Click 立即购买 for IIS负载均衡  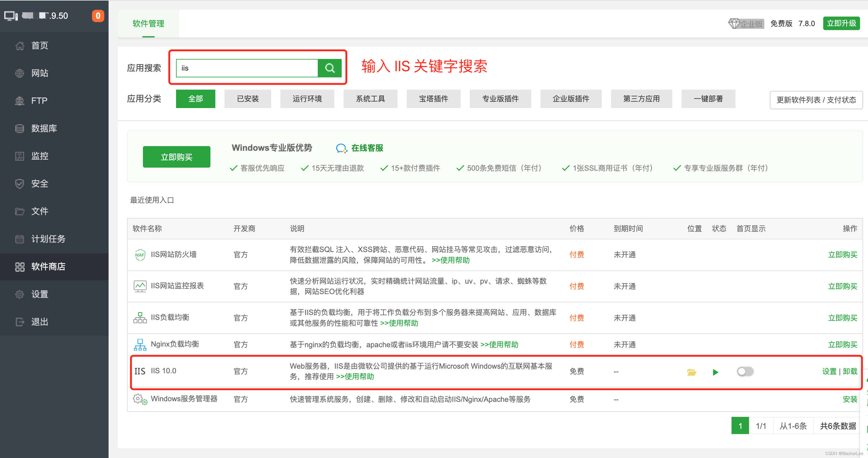843,318
